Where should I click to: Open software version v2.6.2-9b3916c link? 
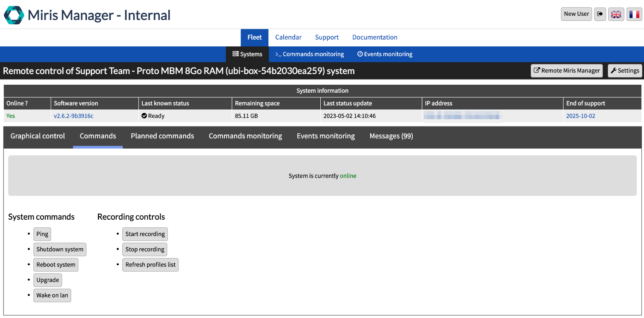pos(74,116)
